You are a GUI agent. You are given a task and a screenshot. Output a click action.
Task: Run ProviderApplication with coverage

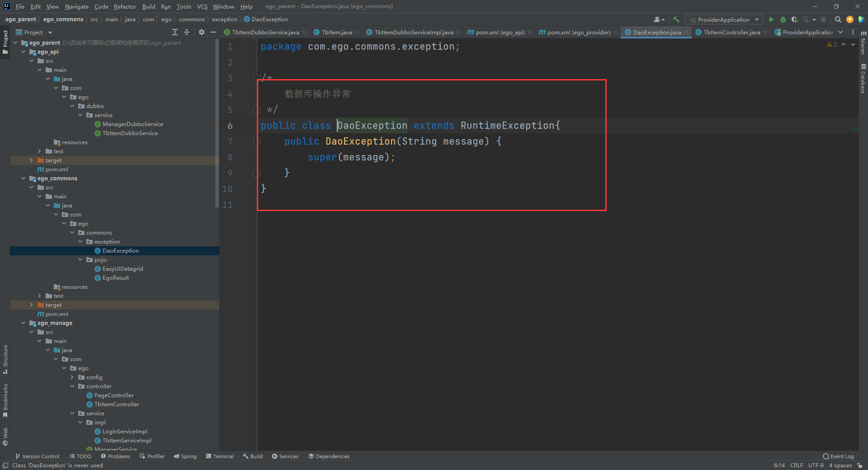click(x=794, y=19)
